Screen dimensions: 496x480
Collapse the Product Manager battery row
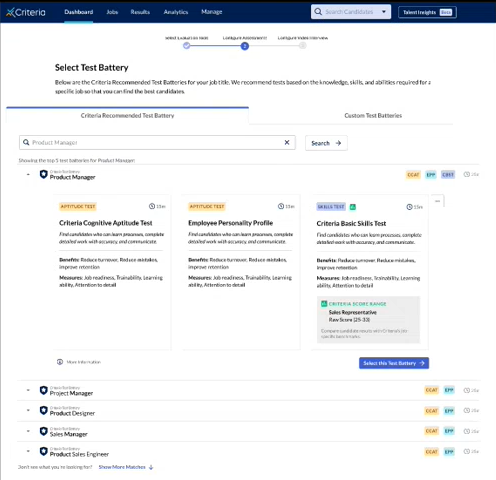pyautogui.click(x=28, y=174)
